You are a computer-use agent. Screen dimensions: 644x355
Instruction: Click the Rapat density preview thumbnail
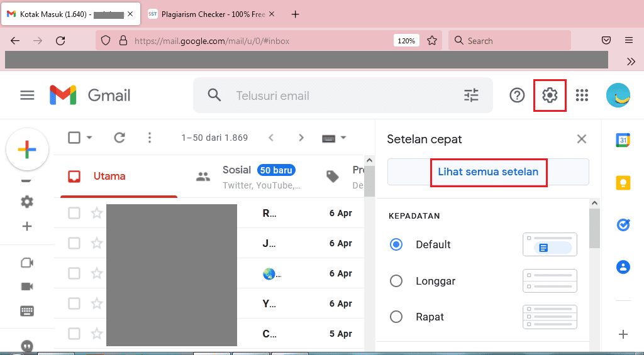click(x=550, y=317)
